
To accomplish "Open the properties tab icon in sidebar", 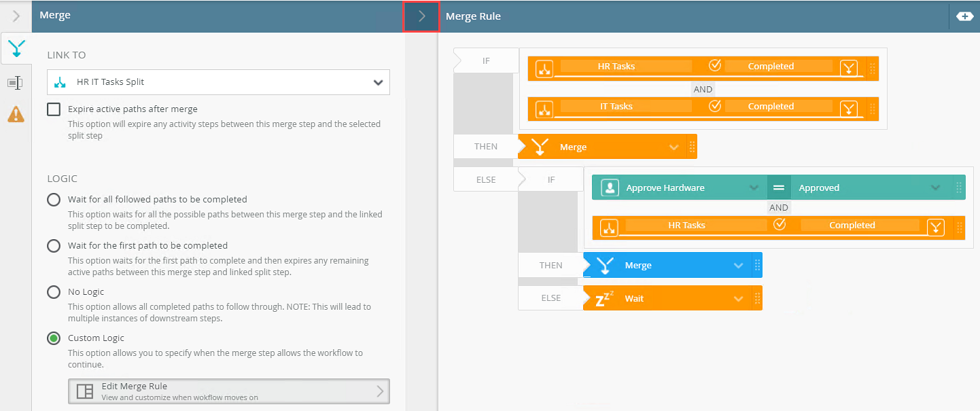I will (15, 82).
